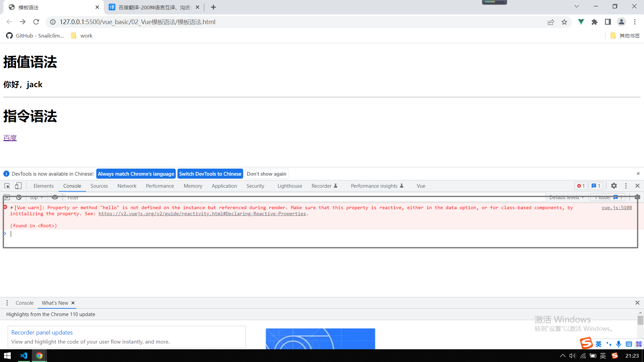Click the Vue devtools extension icon
This screenshot has height=362, width=644.
pyautogui.click(x=581, y=22)
